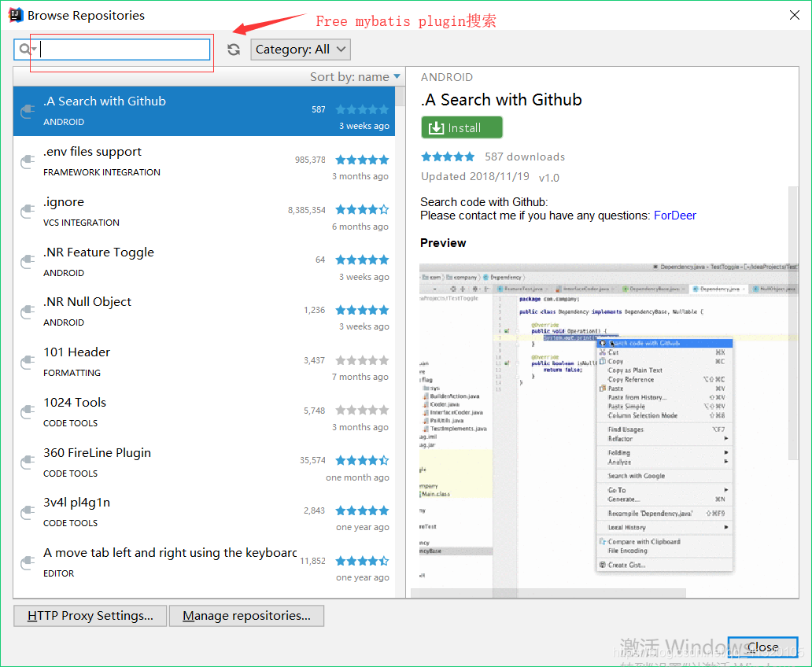The height and width of the screenshot is (667, 812).
Task: Close the Browse Repositories dialog with X
Action: click(795, 15)
